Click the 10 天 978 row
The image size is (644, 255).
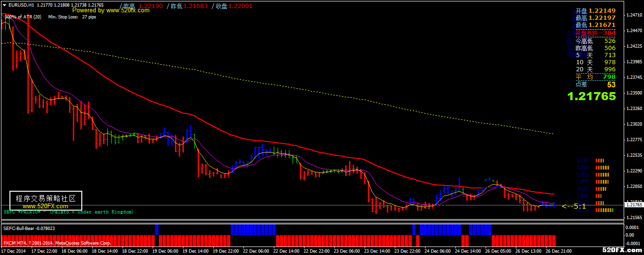tap(596, 62)
